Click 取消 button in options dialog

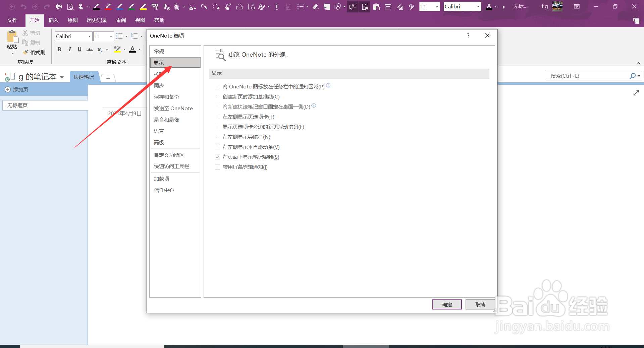(x=480, y=304)
